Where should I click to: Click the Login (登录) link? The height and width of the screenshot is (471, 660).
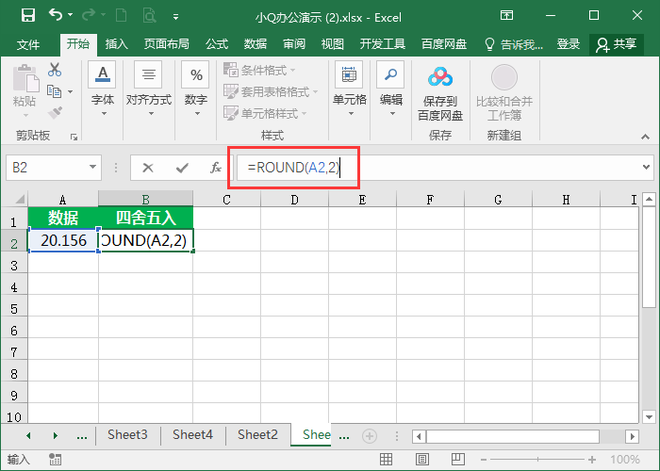point(568,44)
